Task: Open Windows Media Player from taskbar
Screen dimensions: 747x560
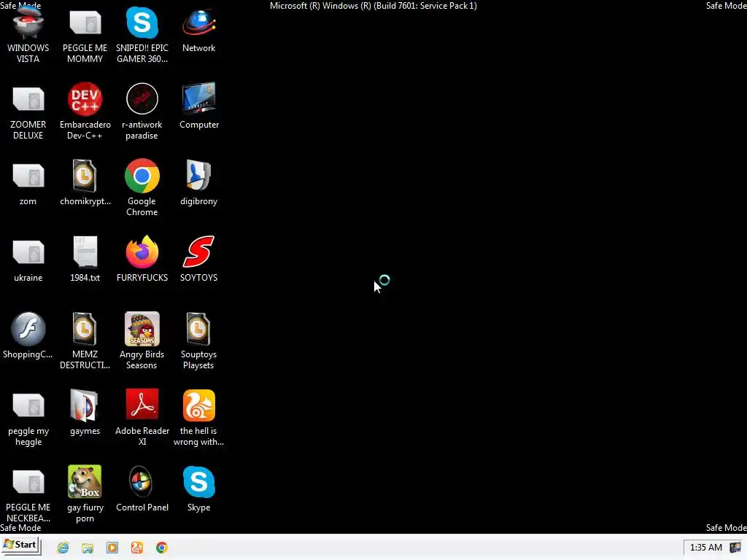Action: point(112,548)
